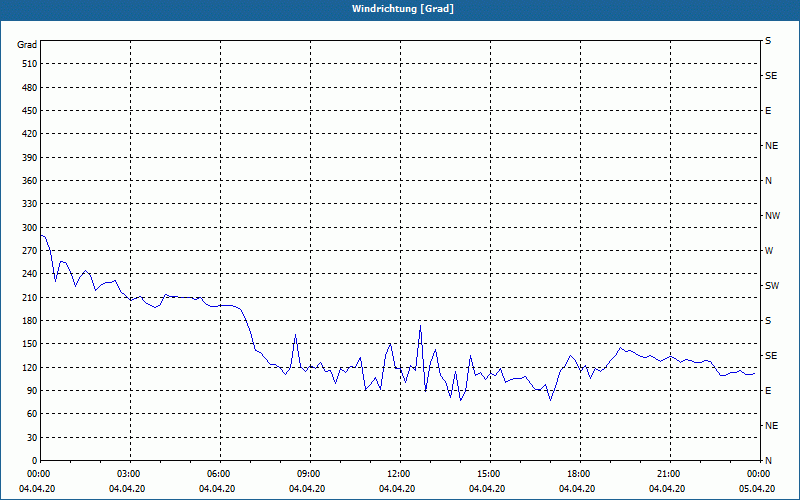800x500 pixels.
Task: Select the 12:00 time label
Action: click(397, 474)
